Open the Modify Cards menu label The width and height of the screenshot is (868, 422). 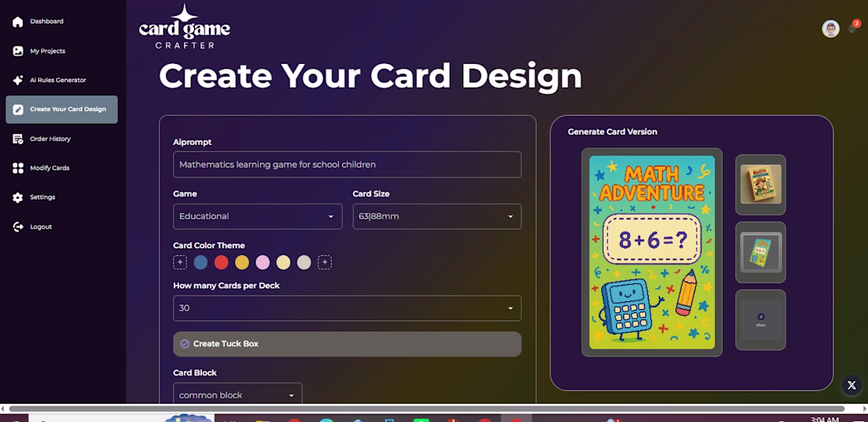point(50,168)
